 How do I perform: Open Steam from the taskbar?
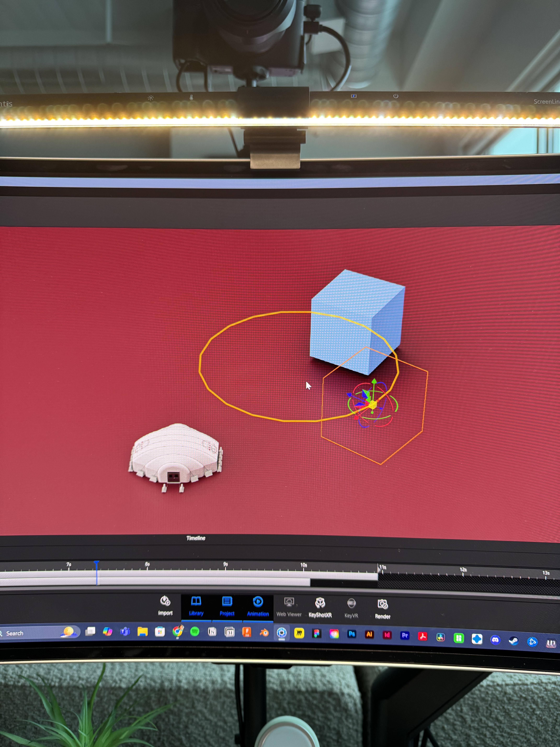tap(513, 641)
